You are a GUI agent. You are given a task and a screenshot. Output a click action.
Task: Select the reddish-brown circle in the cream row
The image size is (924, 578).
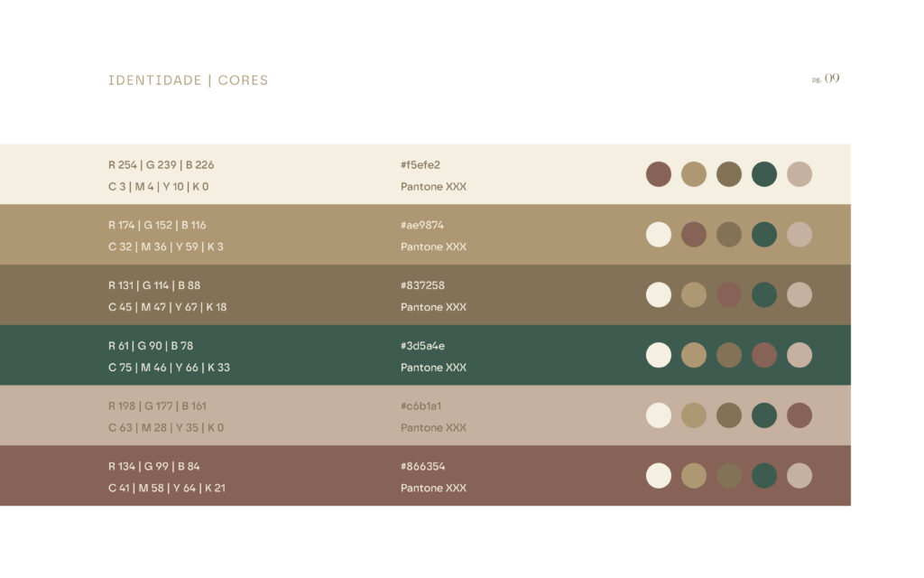[659, 174]
